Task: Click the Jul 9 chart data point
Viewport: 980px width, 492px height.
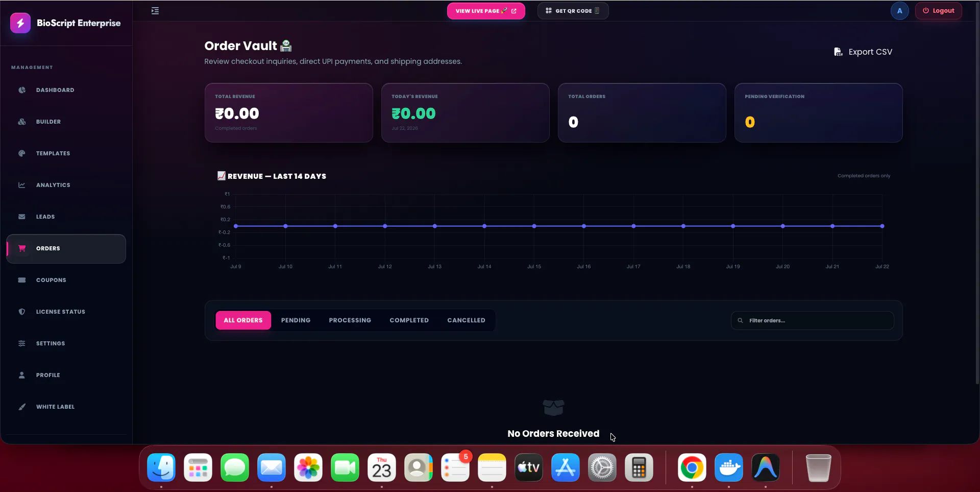Action: [236, 226]
